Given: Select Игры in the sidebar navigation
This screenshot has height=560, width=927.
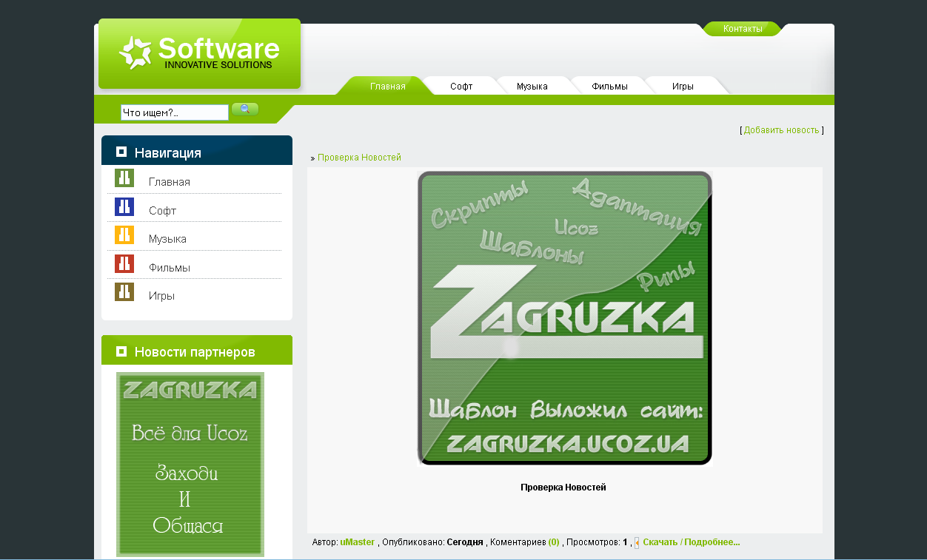Looking at the screenshot, I should point(161,296).
